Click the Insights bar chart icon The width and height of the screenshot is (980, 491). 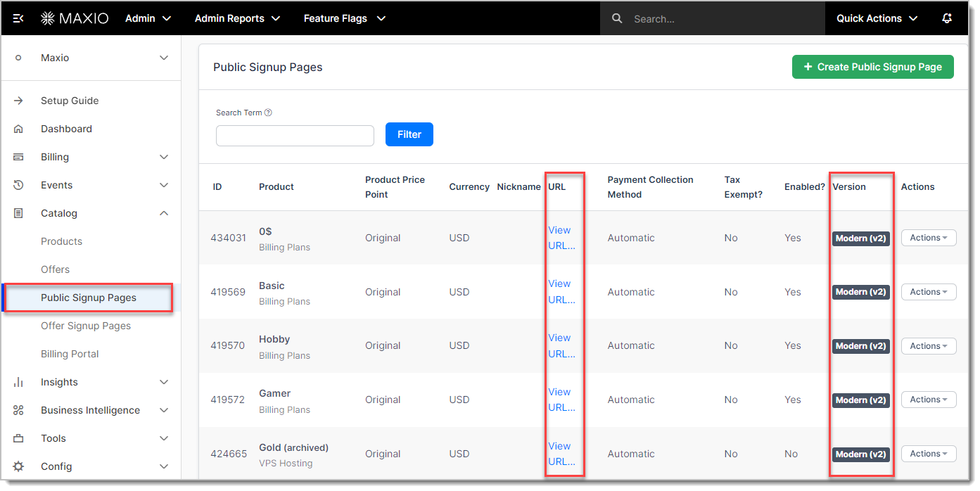pyautogui.click(x=19, y=382)
